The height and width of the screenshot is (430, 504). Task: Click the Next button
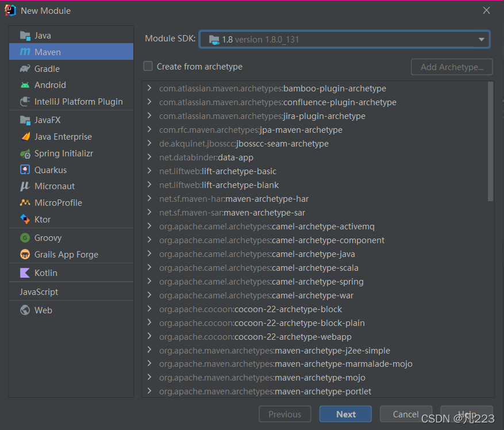tap(345, 414)
